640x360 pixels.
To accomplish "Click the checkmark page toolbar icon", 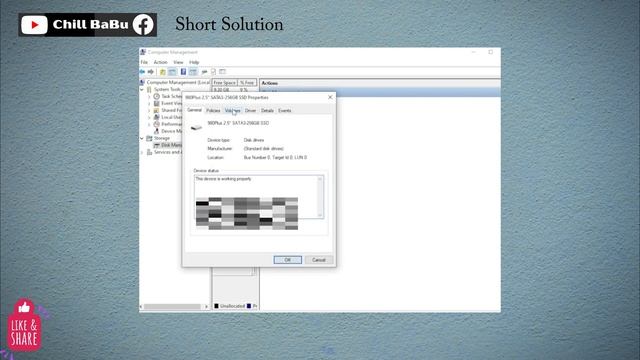I will 213,72.
